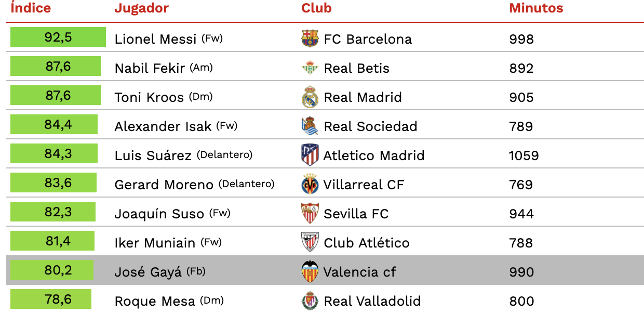Click the 78,6 green index bar
Screen dimensions: 644x313
[x=51, y=299]
